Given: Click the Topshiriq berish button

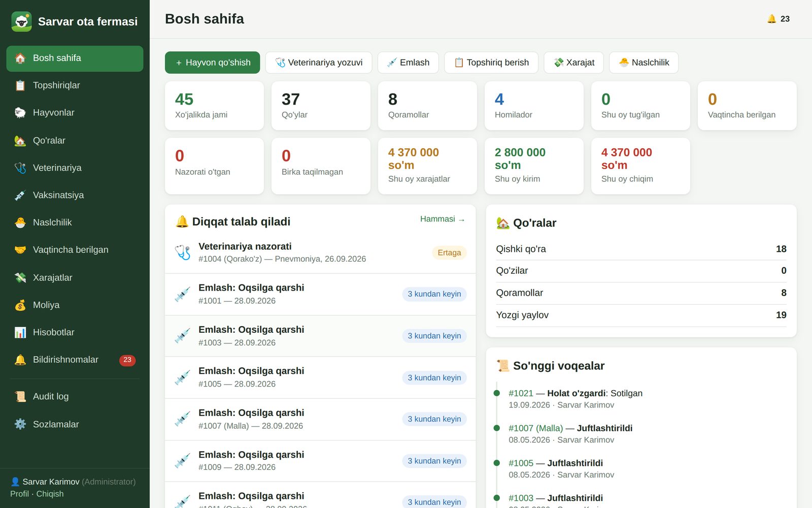Looking at the screenshot, I should [491, 62].
